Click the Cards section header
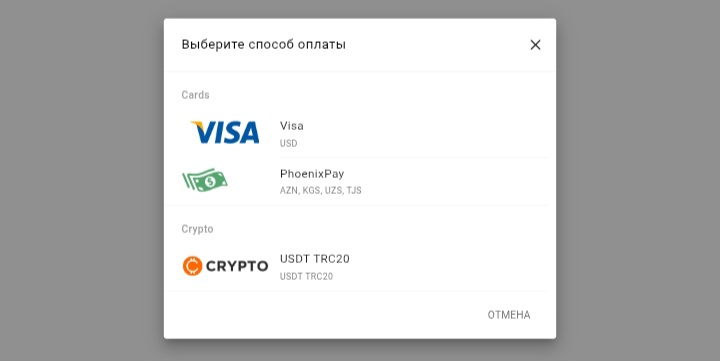The width and height of the screenshot is (720, 361). coord(195,95)
